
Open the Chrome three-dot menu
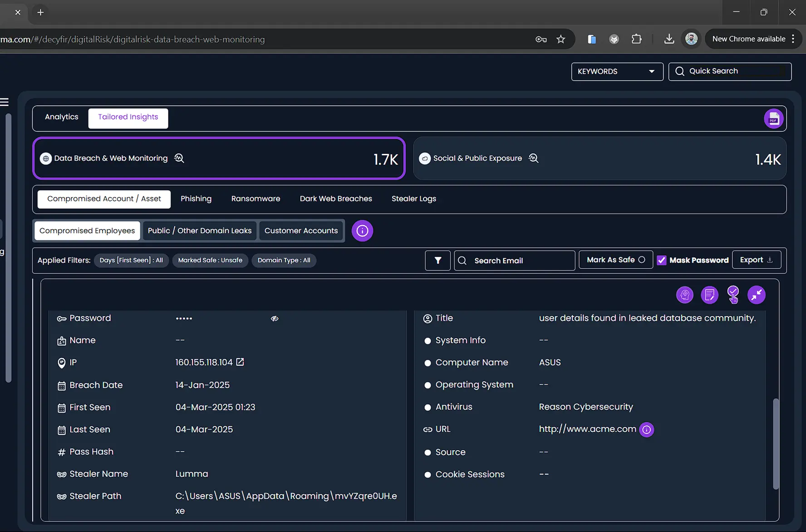[793, 39]
